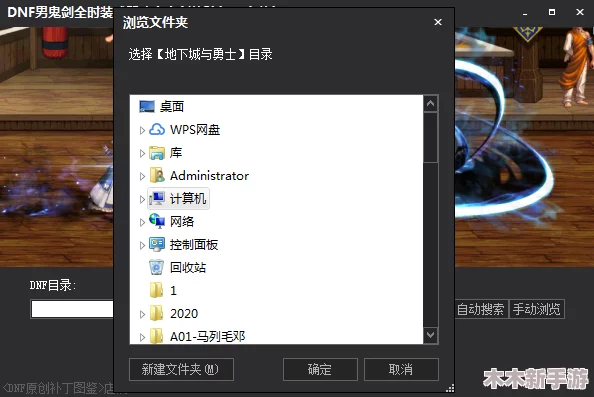594x397 pixels.
Task: Click 手动浏览 in the main window
Action: (x=537, y=309)
